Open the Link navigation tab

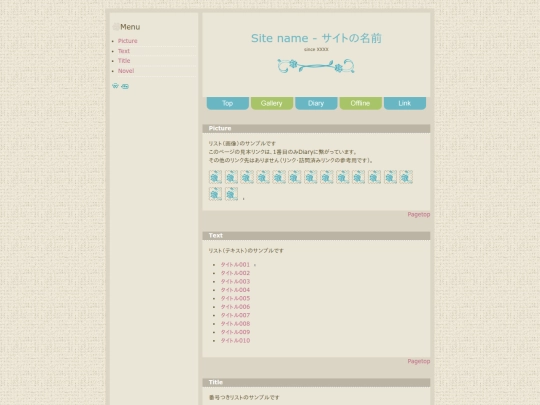405,103
